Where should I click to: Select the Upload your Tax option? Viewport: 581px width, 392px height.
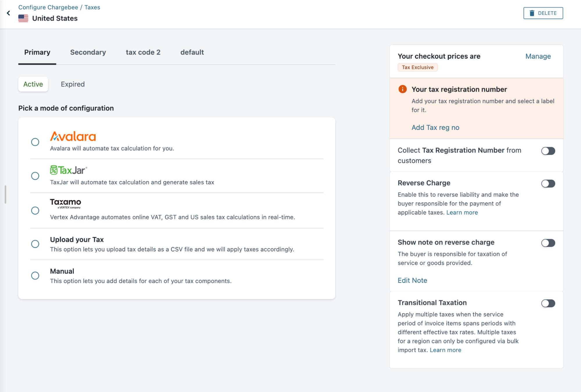click(35, 244)
